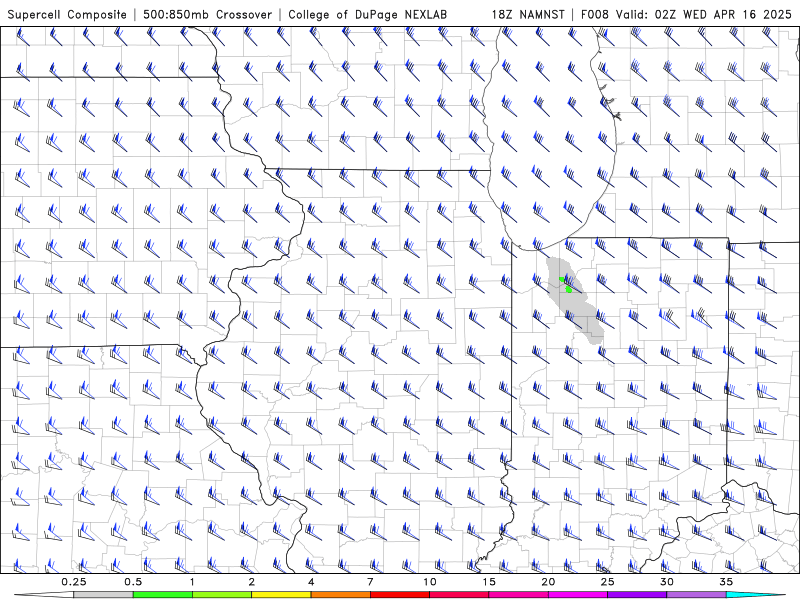Click the 'F008 Valid: 02Z WED APR 16 2025' text

(x=686, y=15)
